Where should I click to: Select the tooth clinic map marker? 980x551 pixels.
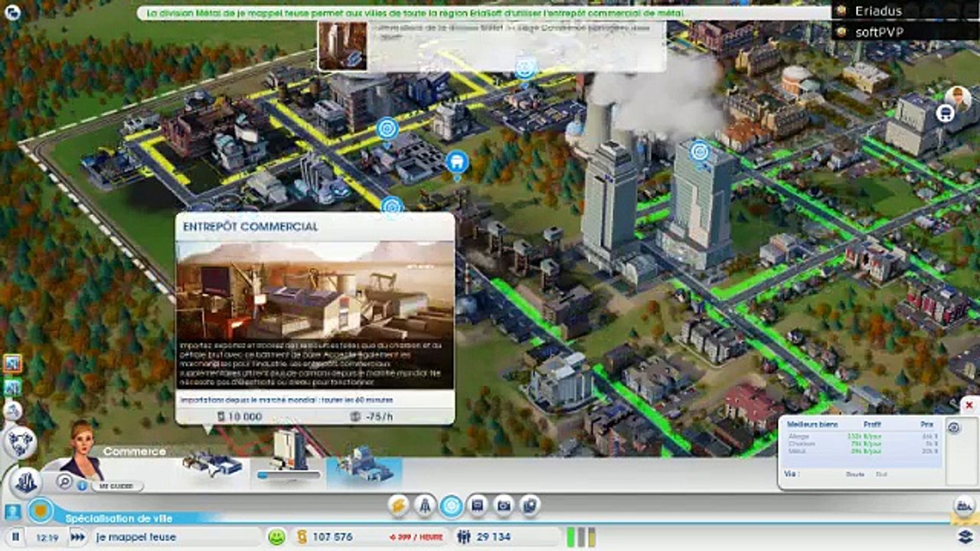tap(456, 161)
